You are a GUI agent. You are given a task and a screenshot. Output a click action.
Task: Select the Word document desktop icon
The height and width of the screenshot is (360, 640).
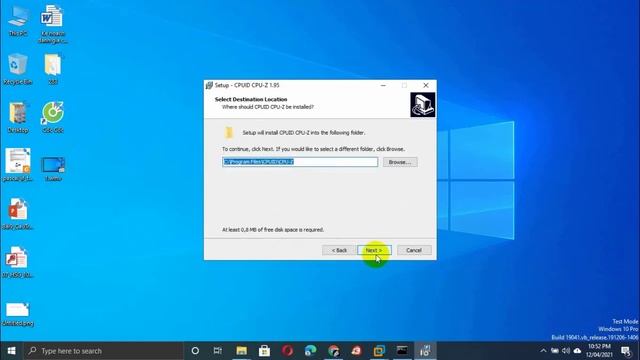coord(52,24)
